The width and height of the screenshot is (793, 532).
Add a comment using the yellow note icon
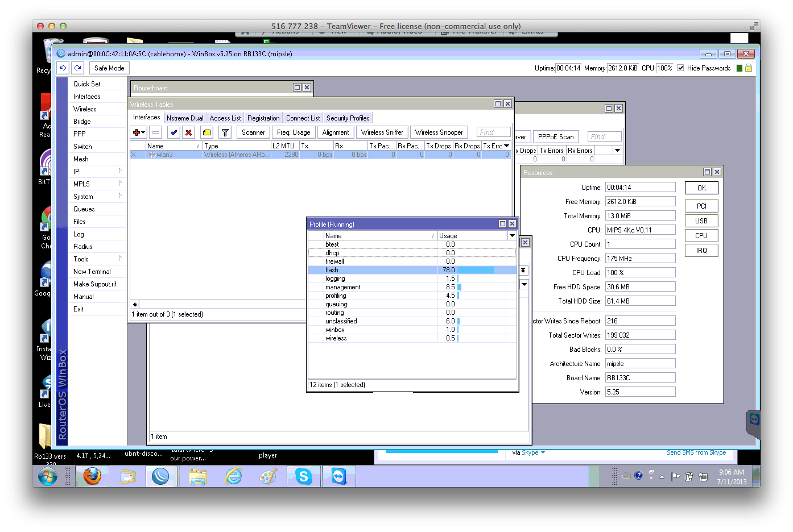[206, 132]
